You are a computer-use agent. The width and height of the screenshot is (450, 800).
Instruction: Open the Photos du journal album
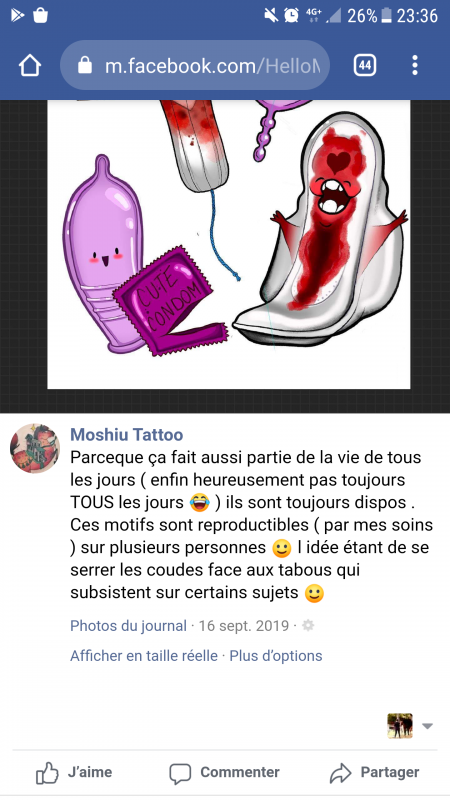point(128,626)
